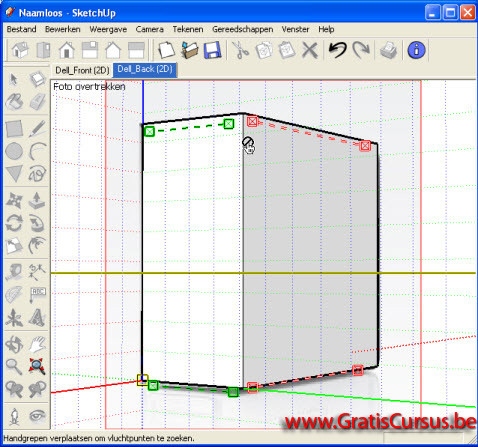Choose the Rotate tool
Image resolution: width=478 pixels, height=447 pixels.
pyautogui.click(x=14, y=223)
